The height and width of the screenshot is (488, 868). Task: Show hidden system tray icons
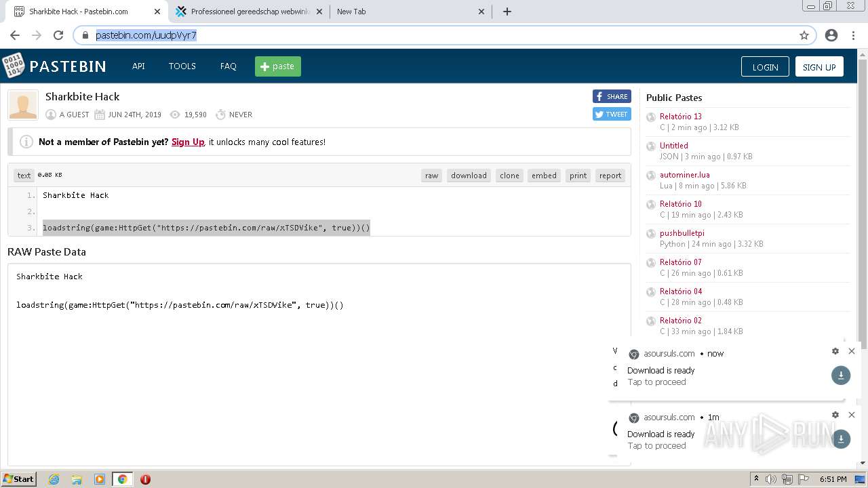coord(757,479)
